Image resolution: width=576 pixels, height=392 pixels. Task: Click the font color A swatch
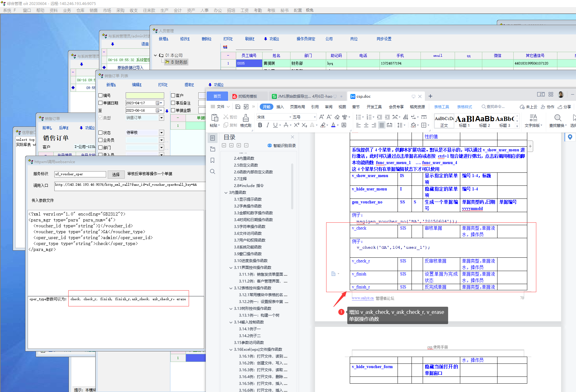click(x=333, y=125)
